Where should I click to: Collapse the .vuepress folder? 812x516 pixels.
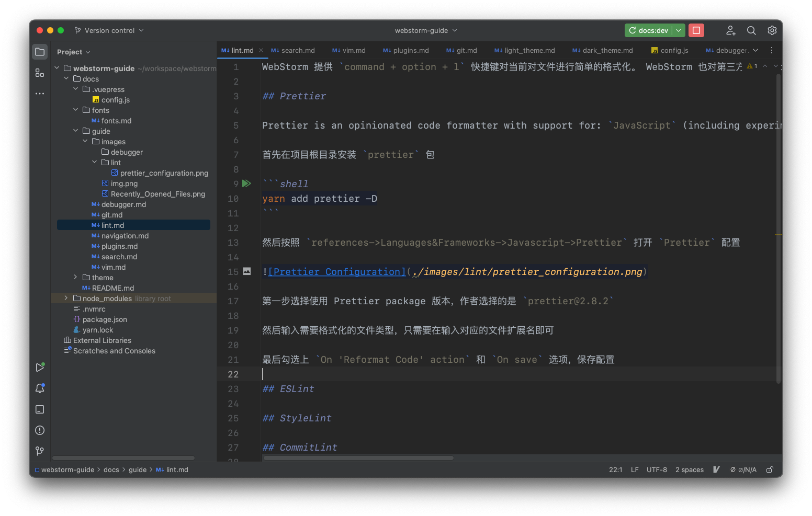click(x=76, y=89)
